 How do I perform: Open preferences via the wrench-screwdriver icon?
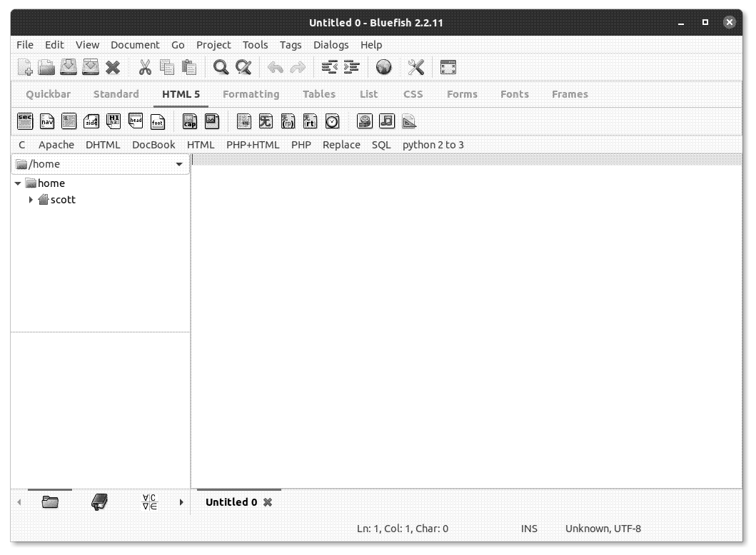tap(415, 68)
